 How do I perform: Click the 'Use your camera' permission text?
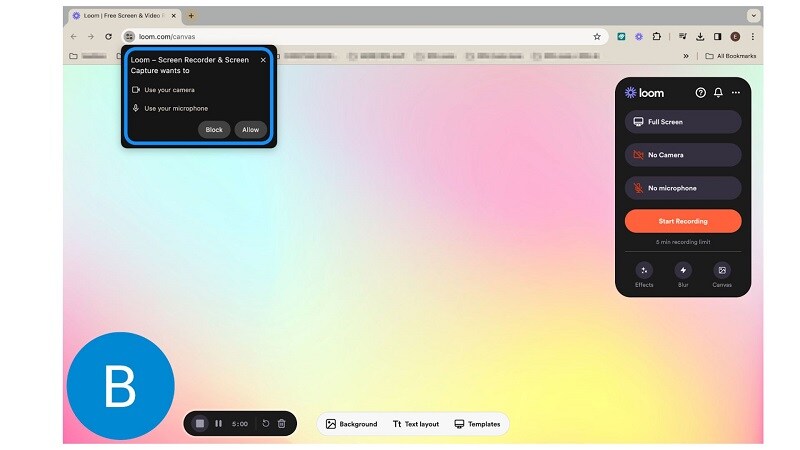169,90
